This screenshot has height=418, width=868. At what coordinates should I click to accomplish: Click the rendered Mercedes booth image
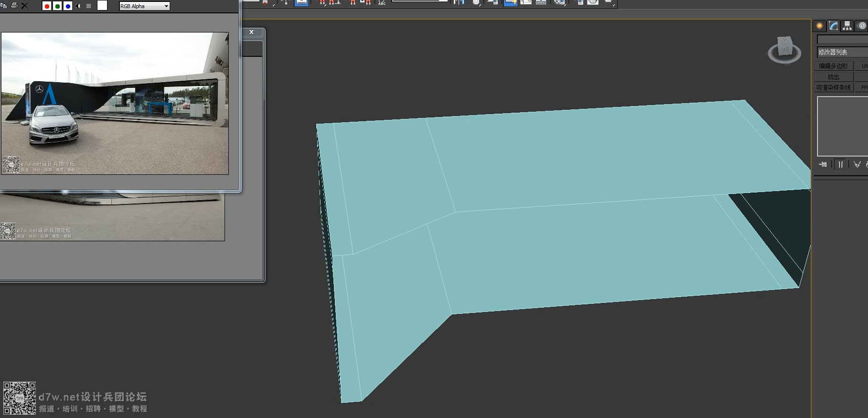tap(115, 103)
